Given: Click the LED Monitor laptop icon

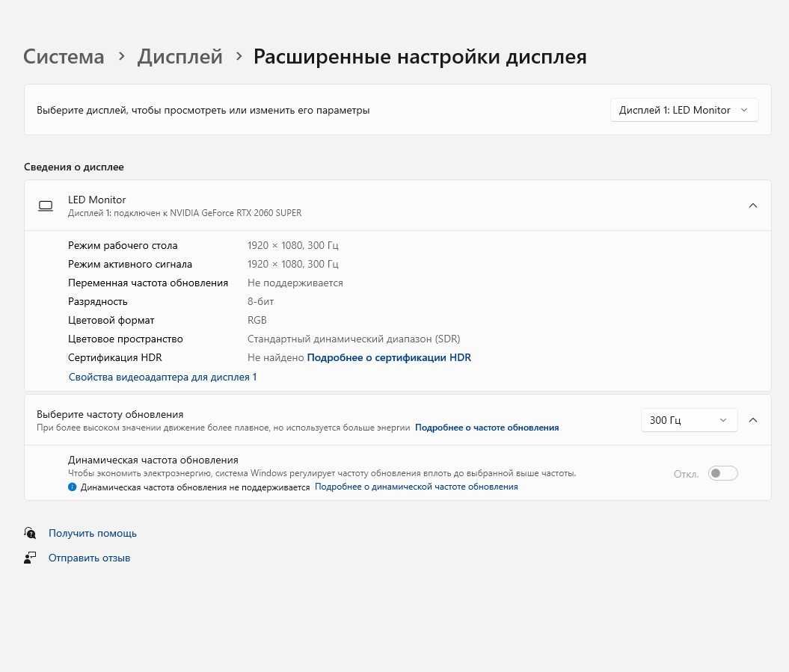Looking at the screenshot, I should click(46, 206).
